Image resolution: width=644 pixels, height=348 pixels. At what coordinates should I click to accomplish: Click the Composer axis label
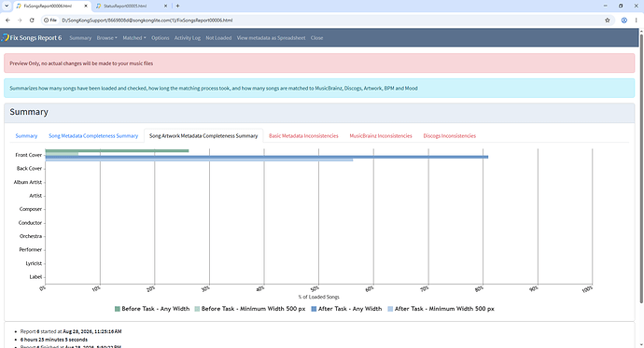[x=31, y=209]
